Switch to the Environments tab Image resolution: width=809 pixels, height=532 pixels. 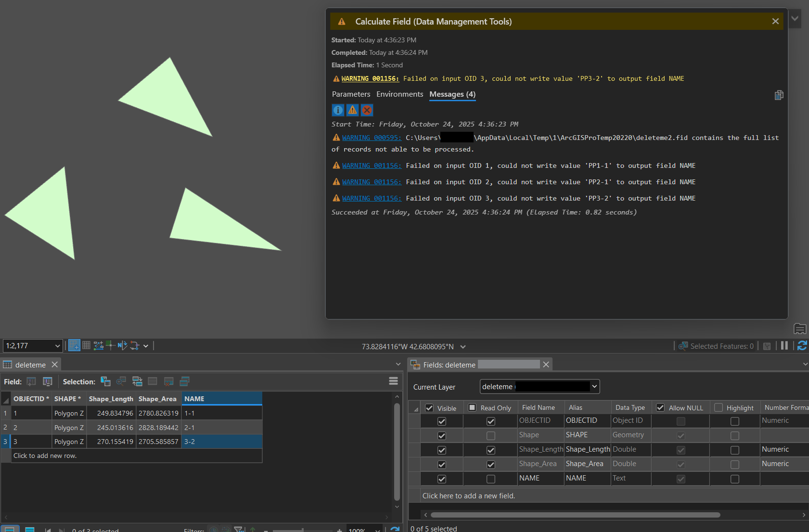coord(399,94)
